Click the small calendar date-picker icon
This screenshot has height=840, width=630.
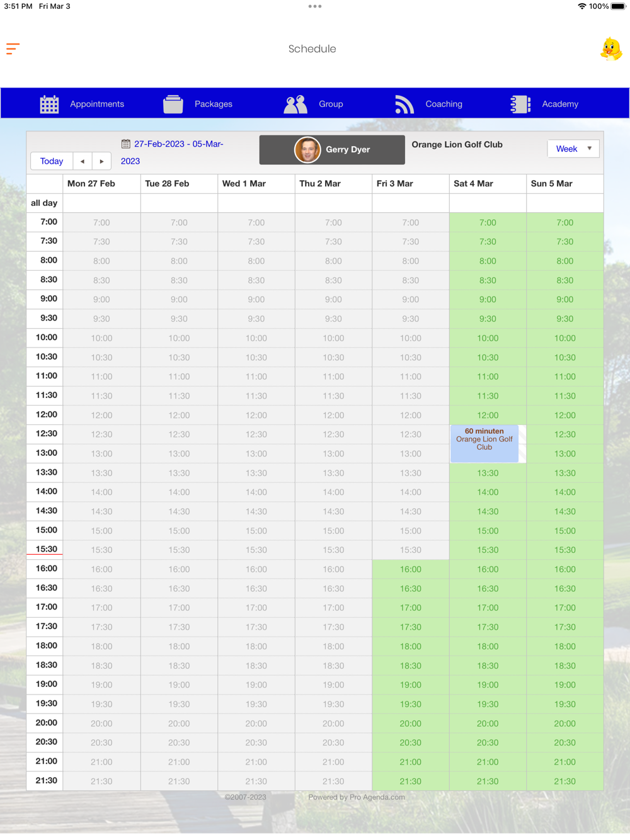[126, 144]
